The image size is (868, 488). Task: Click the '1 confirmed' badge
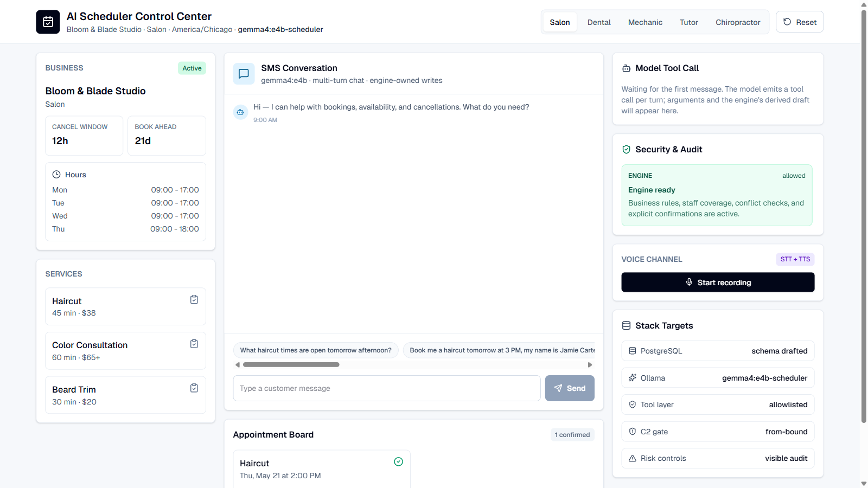click(572, 435)
